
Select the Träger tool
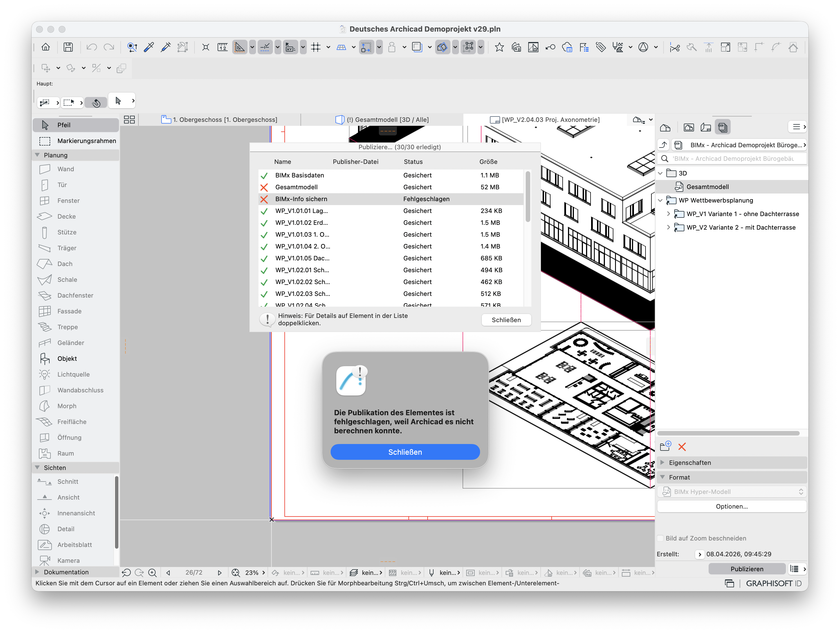click(x=75, y=248)
